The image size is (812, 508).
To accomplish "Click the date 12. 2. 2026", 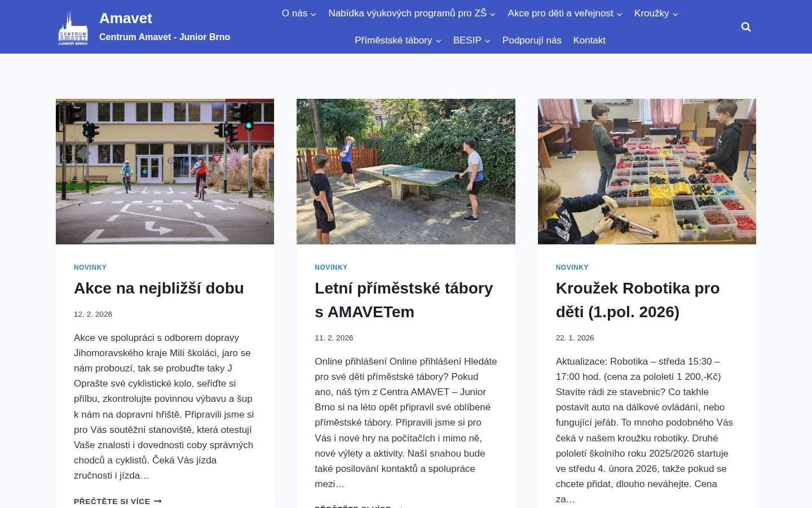I will coord(93,314).
